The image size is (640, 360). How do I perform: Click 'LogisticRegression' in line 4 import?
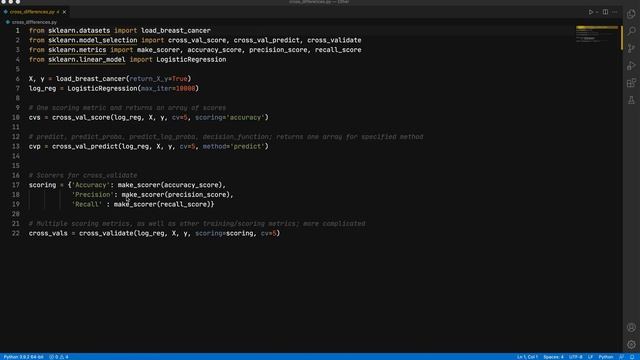191,60
